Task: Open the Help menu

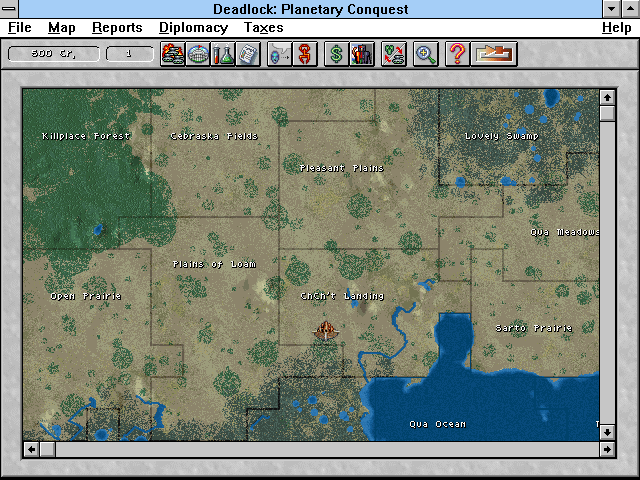Action: tap(616, 28)
